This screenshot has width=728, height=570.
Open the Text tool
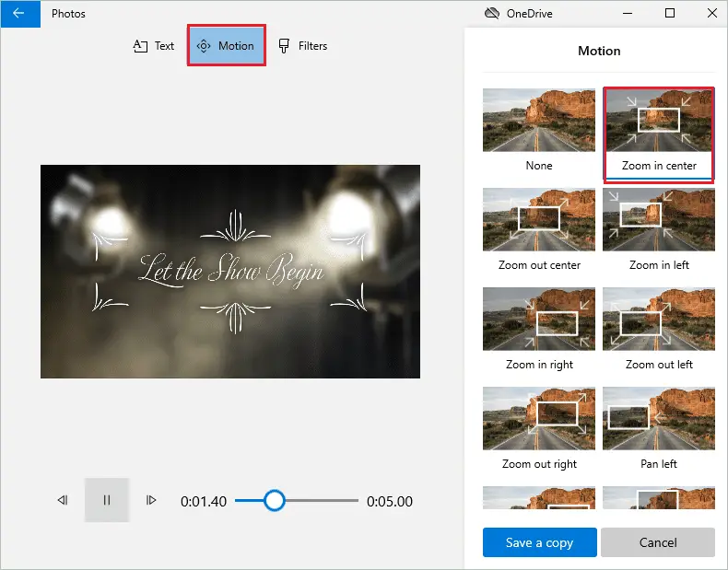pos(153,46)
